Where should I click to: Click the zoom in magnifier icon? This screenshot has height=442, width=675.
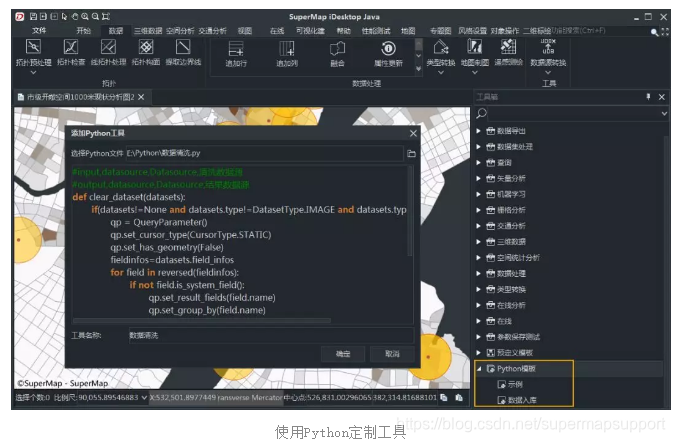click(x=85, y=16)
